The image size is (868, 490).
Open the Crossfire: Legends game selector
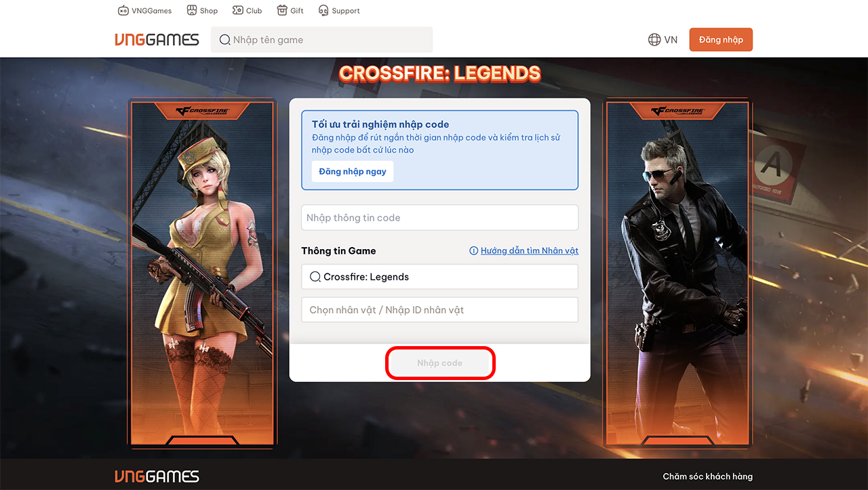(x=439, y=277)
